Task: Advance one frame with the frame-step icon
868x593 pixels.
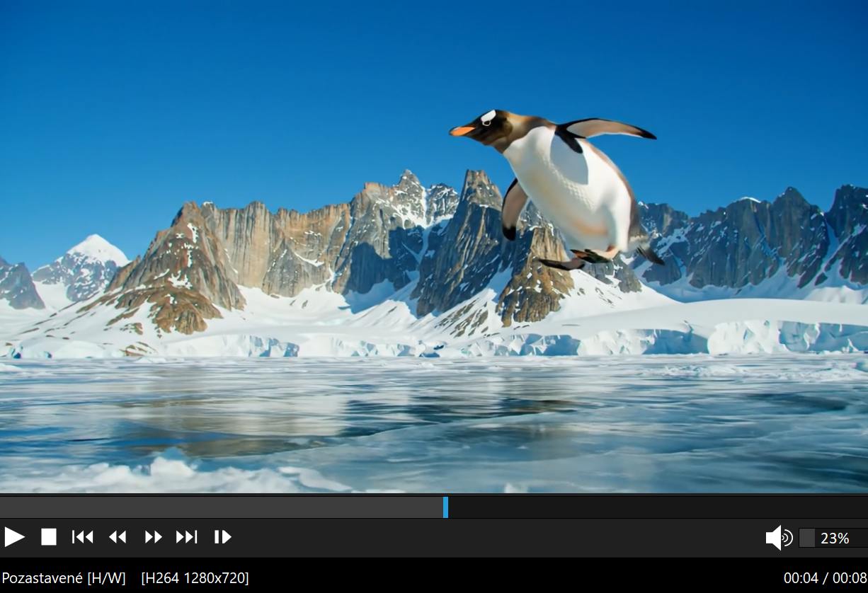Action: 222,537
